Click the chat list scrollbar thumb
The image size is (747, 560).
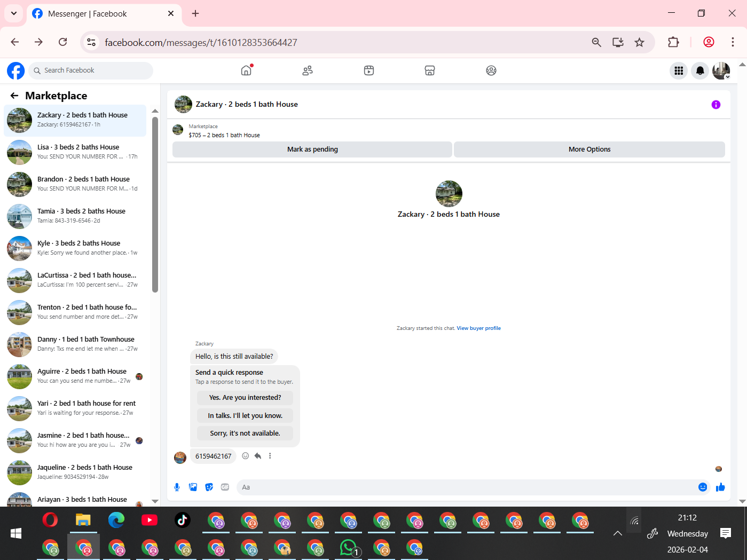155,204
